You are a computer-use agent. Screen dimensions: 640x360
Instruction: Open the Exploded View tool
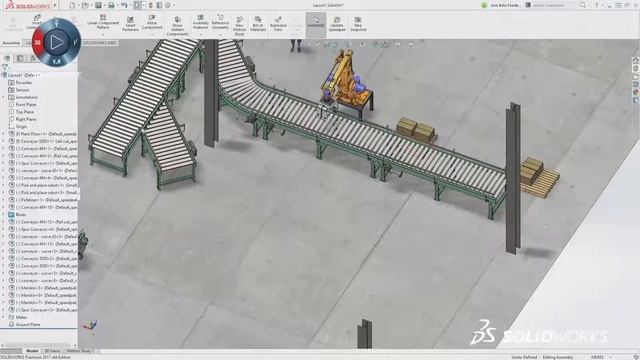[x=278, y=24]
